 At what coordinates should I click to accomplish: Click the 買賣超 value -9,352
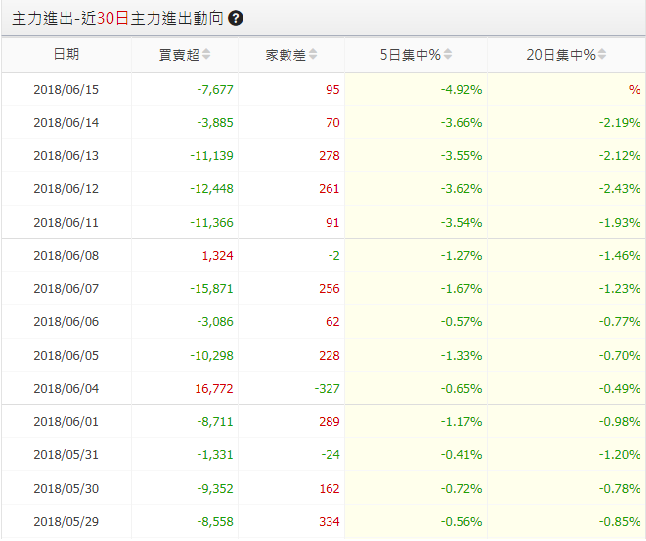pos(215,488)
